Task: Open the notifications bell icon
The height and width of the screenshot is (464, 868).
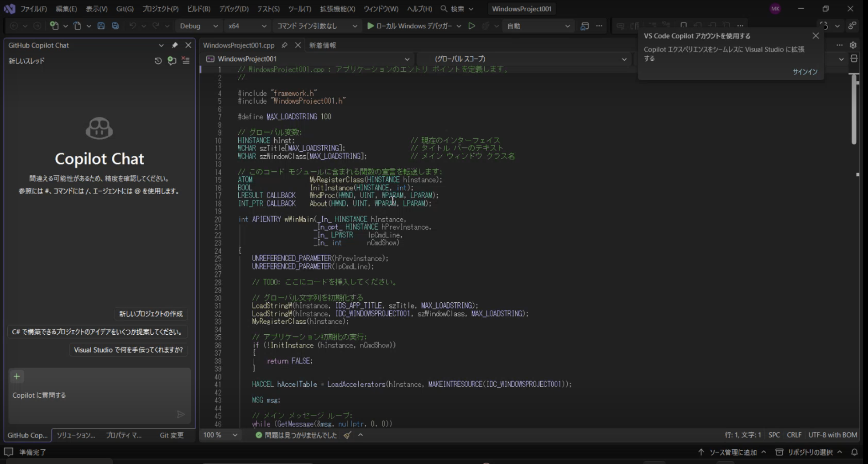Action: pos(854,452)
